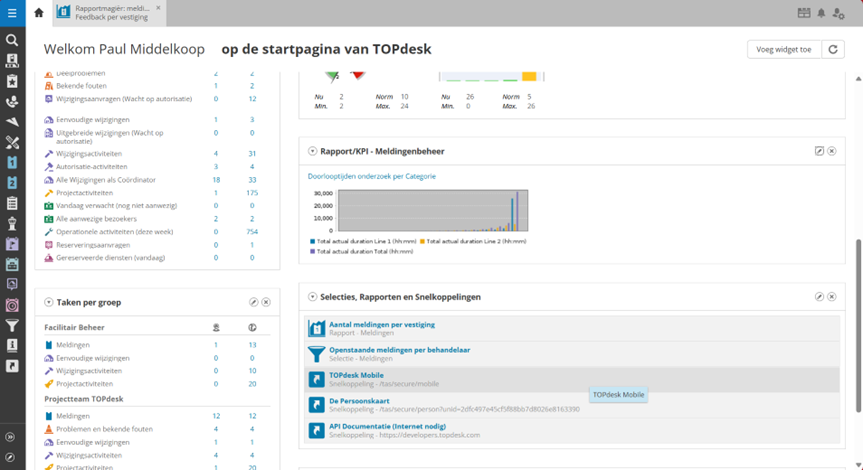Open notifications bell icon
863x470 pixels.
point(822,13)
